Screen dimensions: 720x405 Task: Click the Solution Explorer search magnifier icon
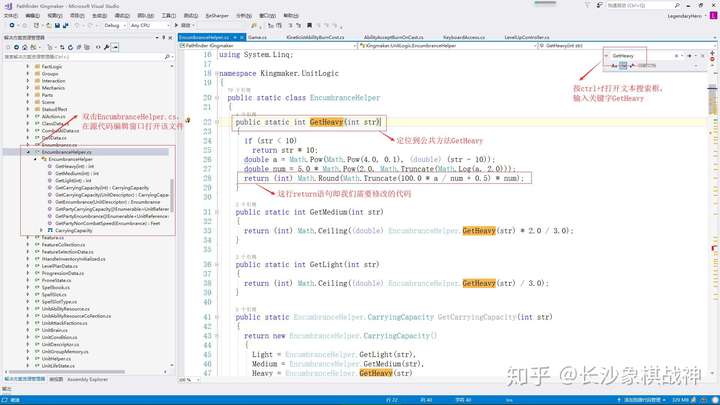pos(167,57)
